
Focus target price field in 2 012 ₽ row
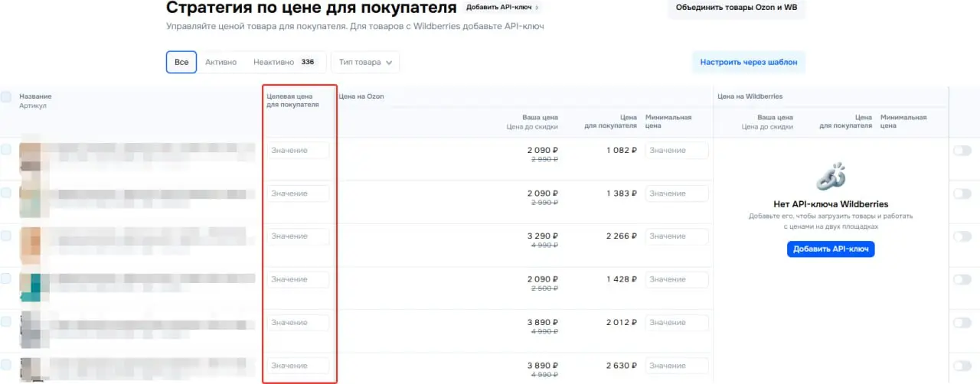298,323
